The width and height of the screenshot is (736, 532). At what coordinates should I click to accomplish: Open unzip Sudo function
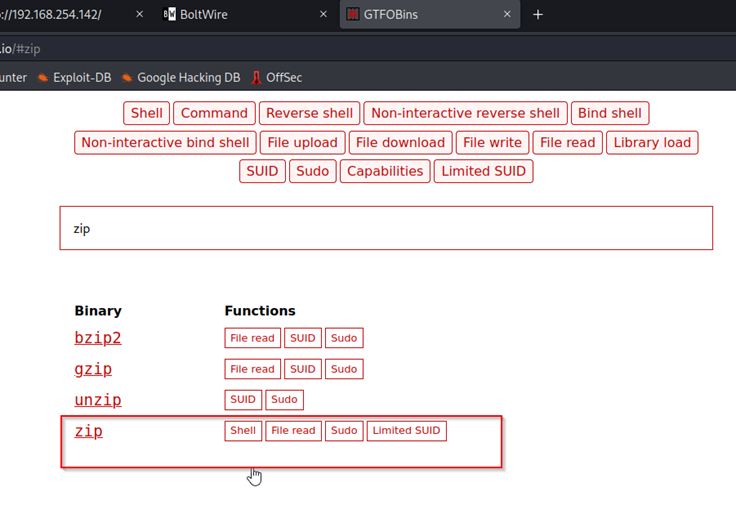pos(284,400)
